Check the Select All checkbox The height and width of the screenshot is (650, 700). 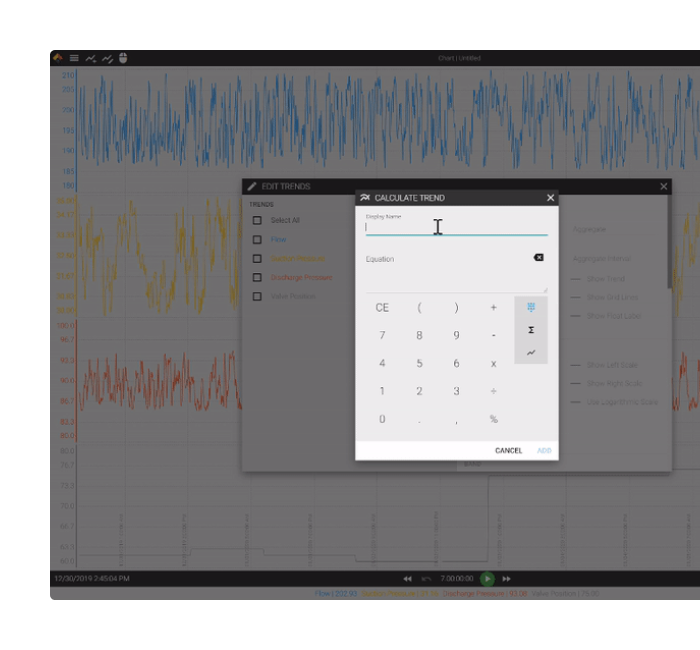click(257, 220)
